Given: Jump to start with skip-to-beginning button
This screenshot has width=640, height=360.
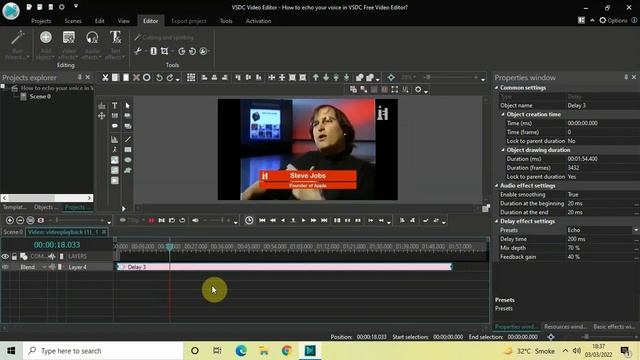Looking at the screenshot, I should click(262, 220).
